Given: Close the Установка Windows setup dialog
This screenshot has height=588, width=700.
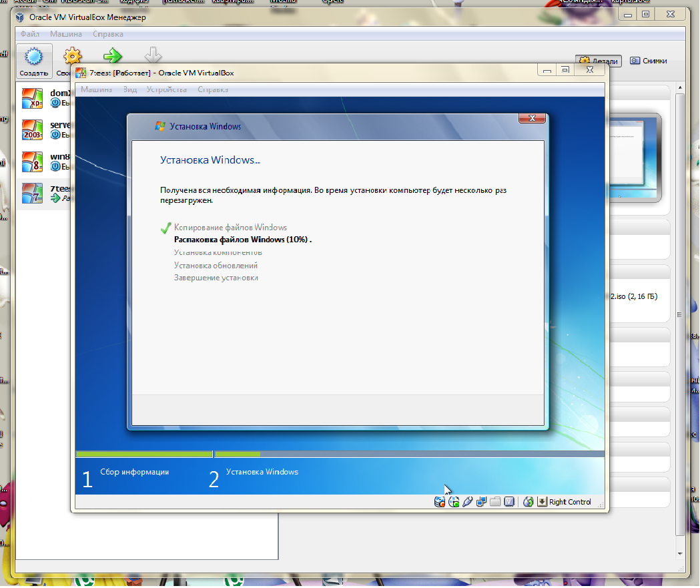Looking at the screenshot, I should pos(532,118).
